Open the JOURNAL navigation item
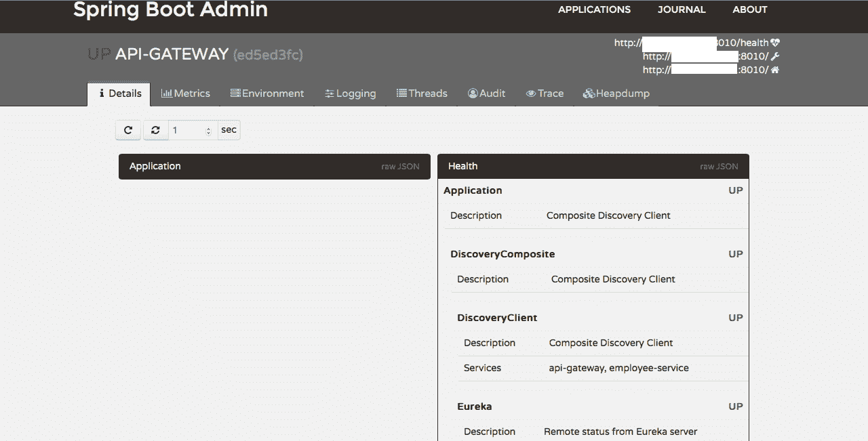Viewport: 868px width, 441px height. click(x=682, y=9)
